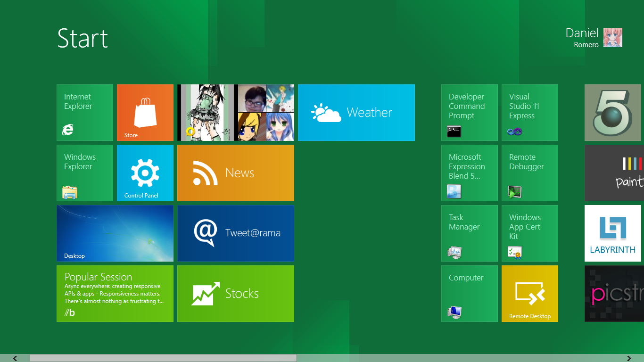Launch Developer Command Prompt tile

[470, 113]
